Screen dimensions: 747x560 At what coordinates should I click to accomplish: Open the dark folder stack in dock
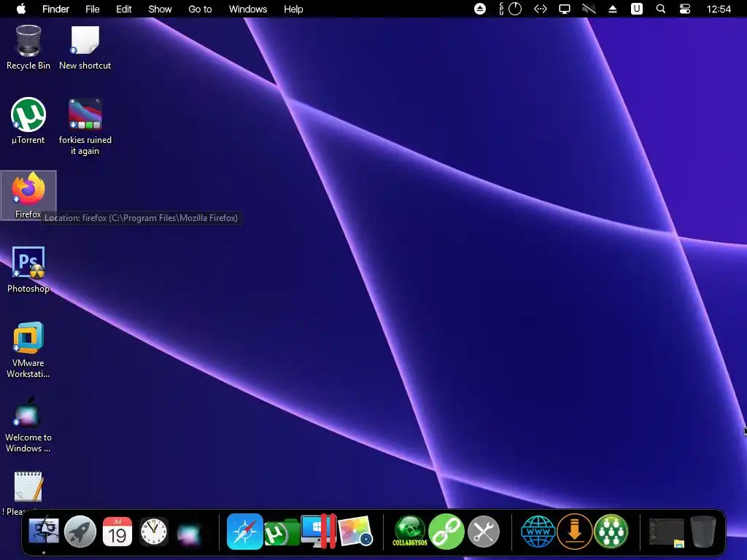(667, 532)
